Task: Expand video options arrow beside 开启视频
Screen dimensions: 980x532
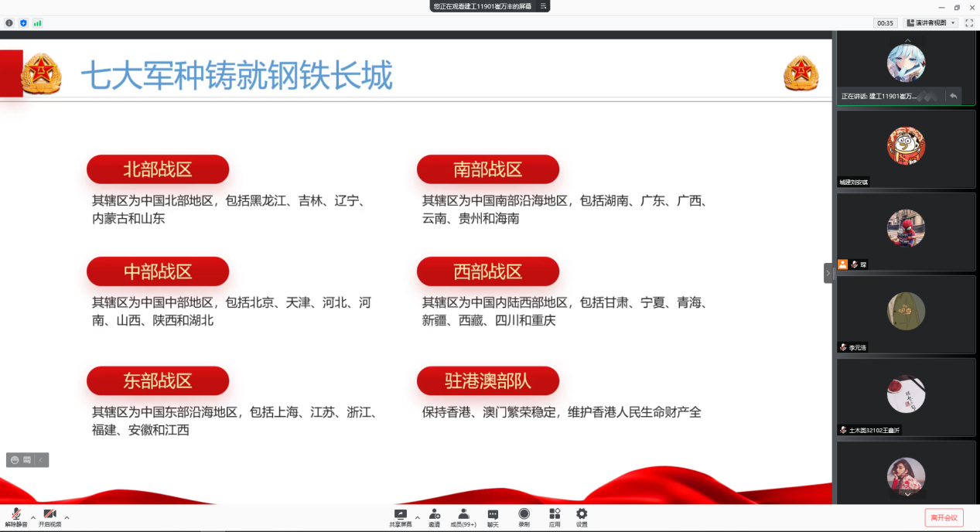Action: pos(67,517)
